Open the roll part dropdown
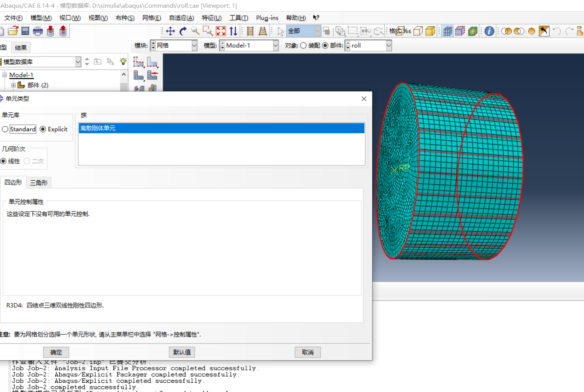584x392 pixels. pyautogui.click(x=388, y=46)
